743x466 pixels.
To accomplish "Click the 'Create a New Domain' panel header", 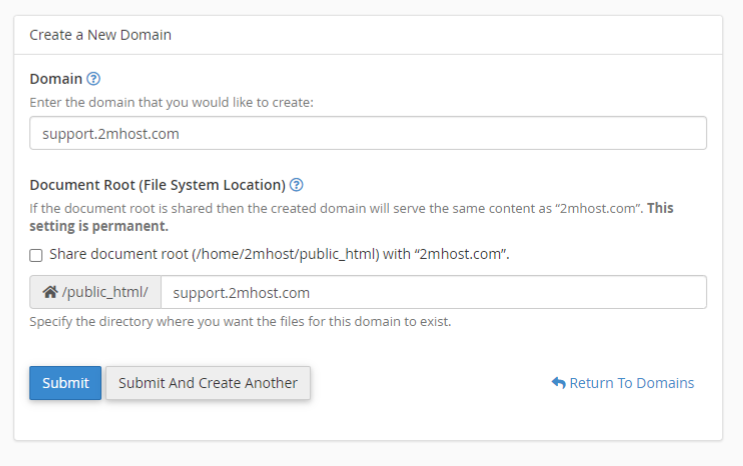I will 100,35.
